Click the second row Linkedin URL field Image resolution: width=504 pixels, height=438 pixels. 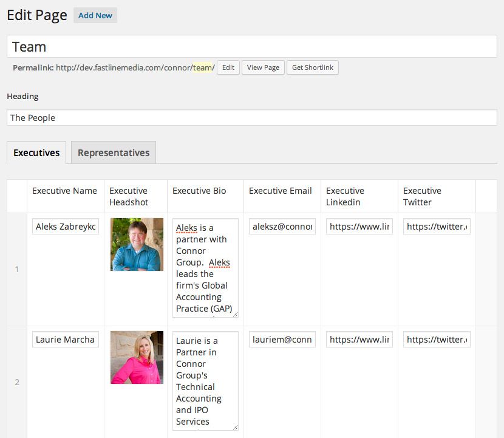[x=359, y=340]
